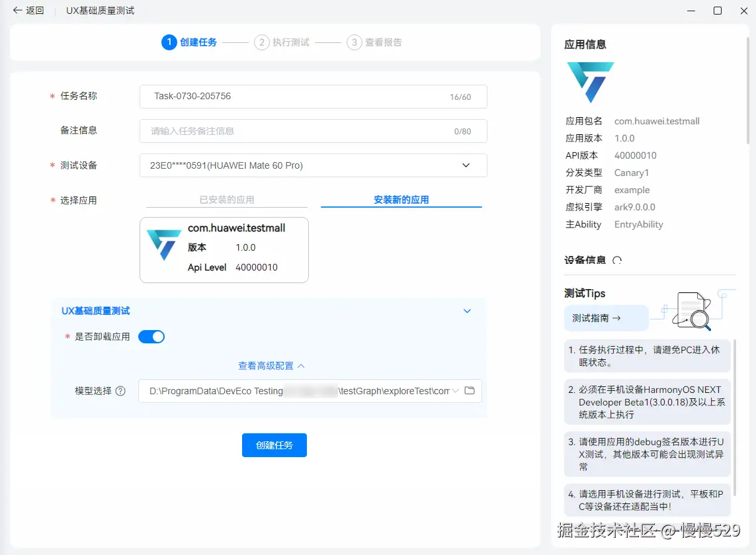Click the 模型选择 path field
The height and width of the screenshot is (555, 756).
pos(310,391)
